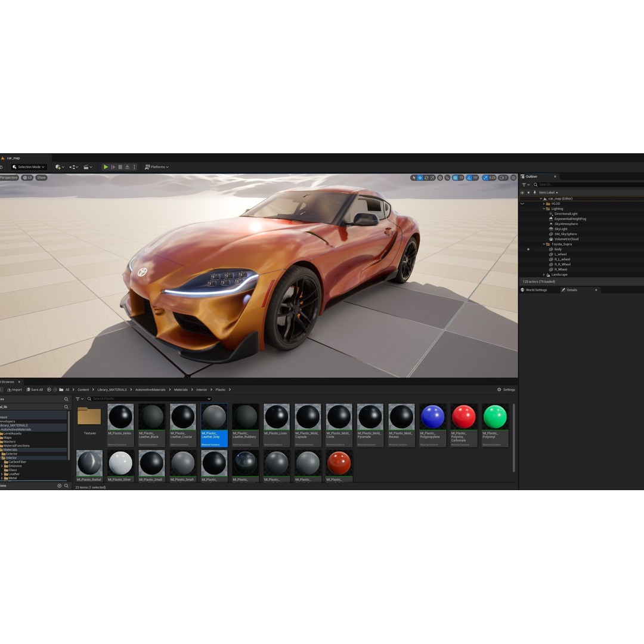The image size is (644, 644).
Task: Activate the Scale gizmo tool
Action: 432,178
